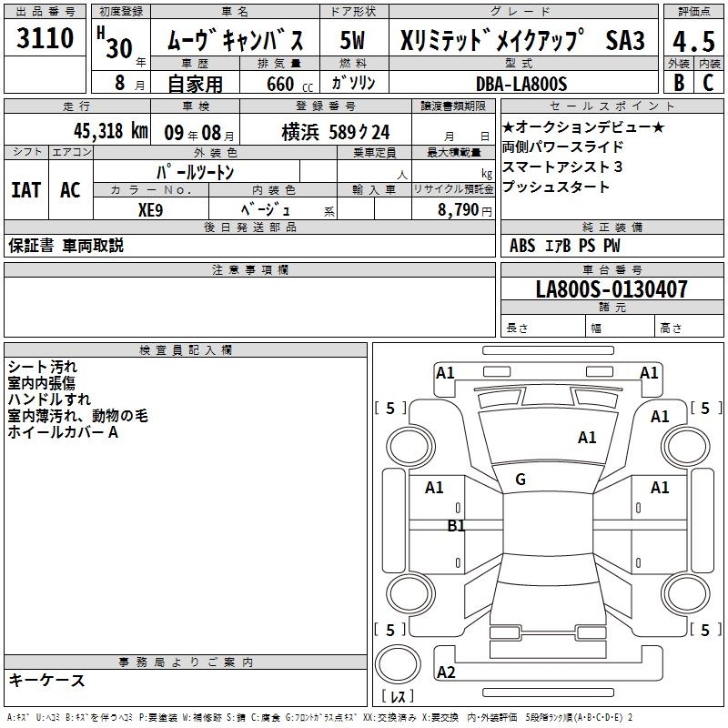Select the interior grade C cell
The height and width of the screenshot is (728, 728).
(708, 82)
